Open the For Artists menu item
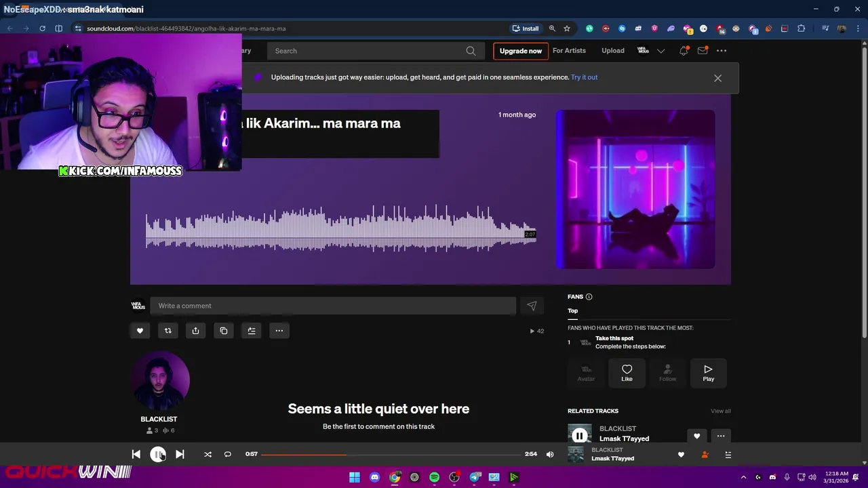The width and height of the screenshot is (868, 488). [x=569, y=51]
